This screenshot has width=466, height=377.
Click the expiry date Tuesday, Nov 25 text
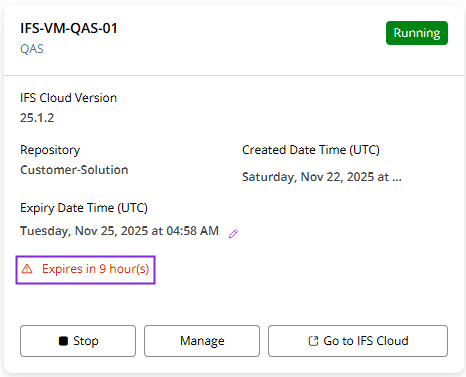[x=119, y=231]
